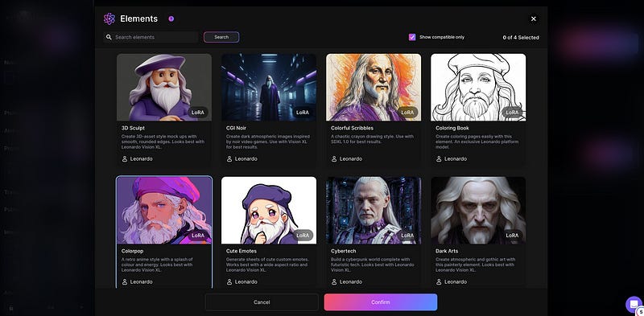Click the user icon under CGI Noir
This screenshot has width=644, height=316.
tap(229, 159)
